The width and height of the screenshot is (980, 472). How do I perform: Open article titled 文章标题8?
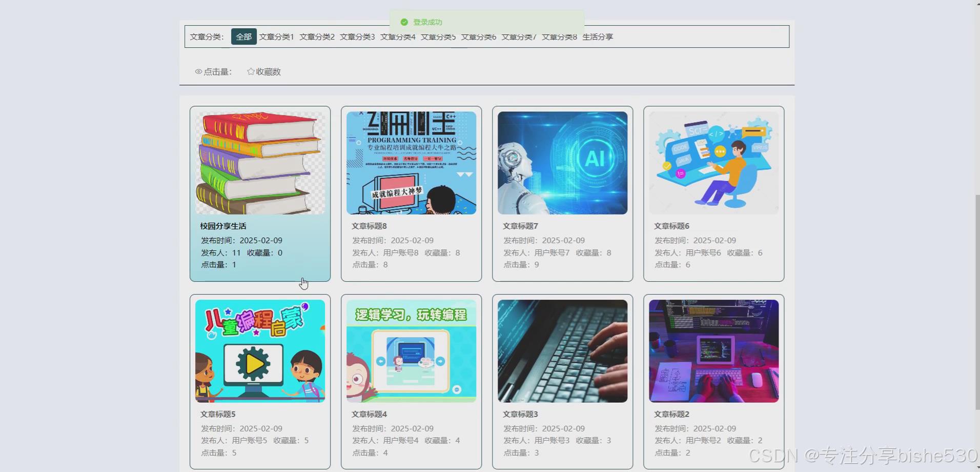(369, 226)
